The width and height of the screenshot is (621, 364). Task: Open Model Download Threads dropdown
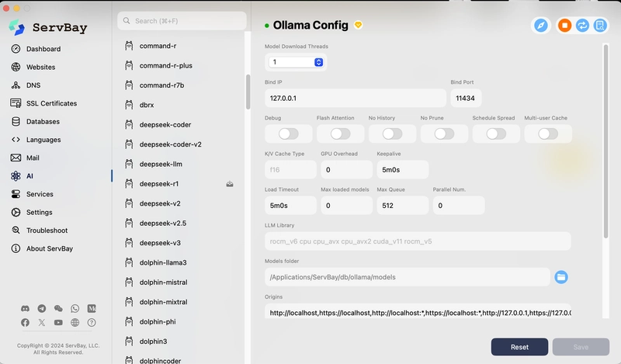pos(296,62)
